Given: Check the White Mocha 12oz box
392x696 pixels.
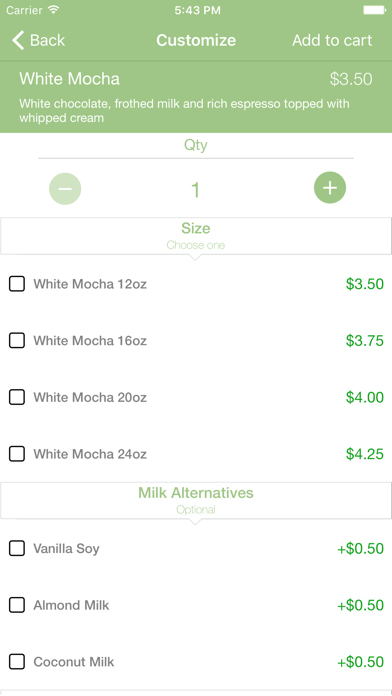Looking at the screenshot, I should click(x=17, y=284).
